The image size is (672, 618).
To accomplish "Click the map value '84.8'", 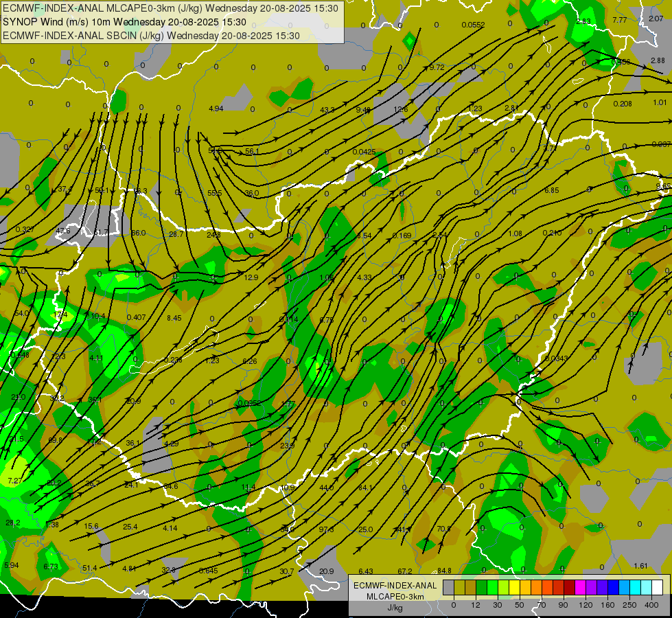I will 444,571.
